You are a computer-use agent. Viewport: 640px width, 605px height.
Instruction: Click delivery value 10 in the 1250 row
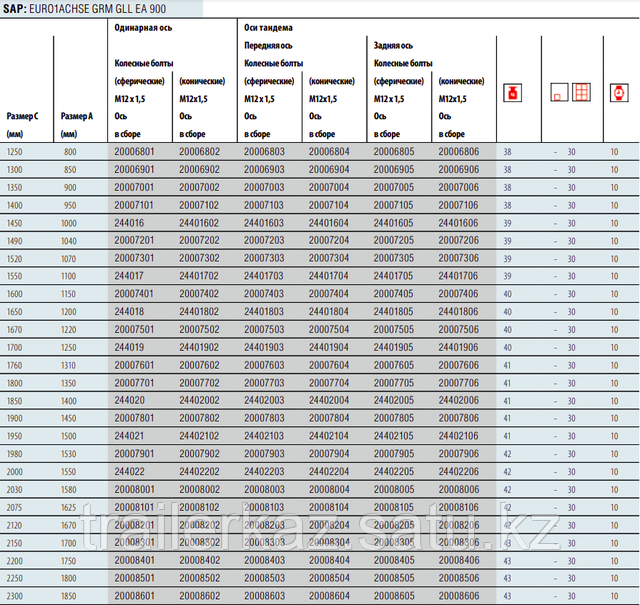click(615, 152)
